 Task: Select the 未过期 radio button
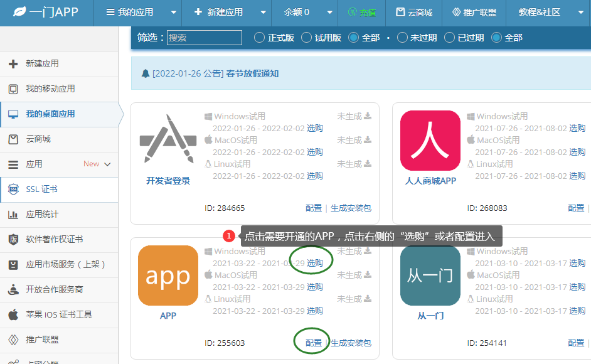[x=402, y=38]
